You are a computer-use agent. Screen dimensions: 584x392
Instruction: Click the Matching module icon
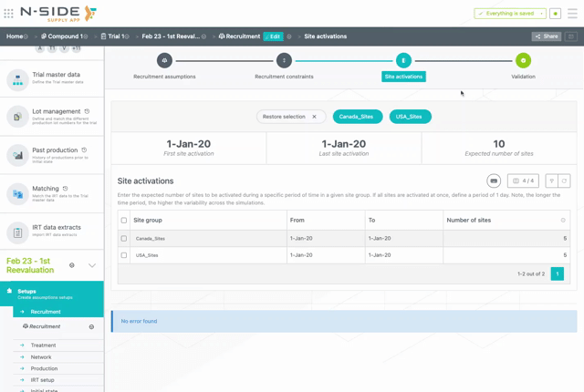pyautogui.click(x=17, y=193)
